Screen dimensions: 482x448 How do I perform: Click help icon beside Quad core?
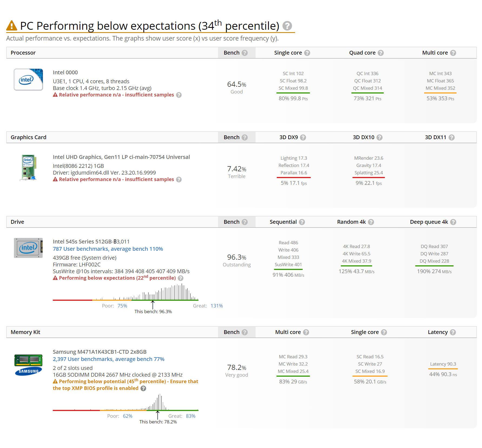pos(381,53)
